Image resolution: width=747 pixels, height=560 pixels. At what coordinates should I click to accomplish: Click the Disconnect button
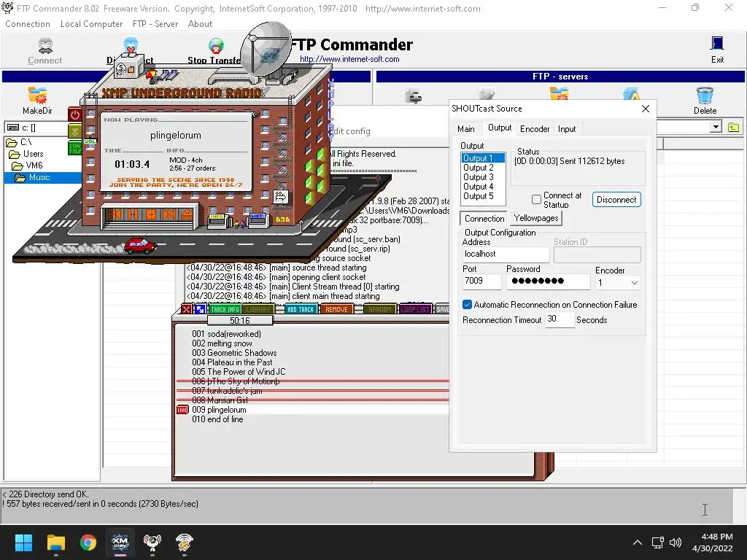616,200
